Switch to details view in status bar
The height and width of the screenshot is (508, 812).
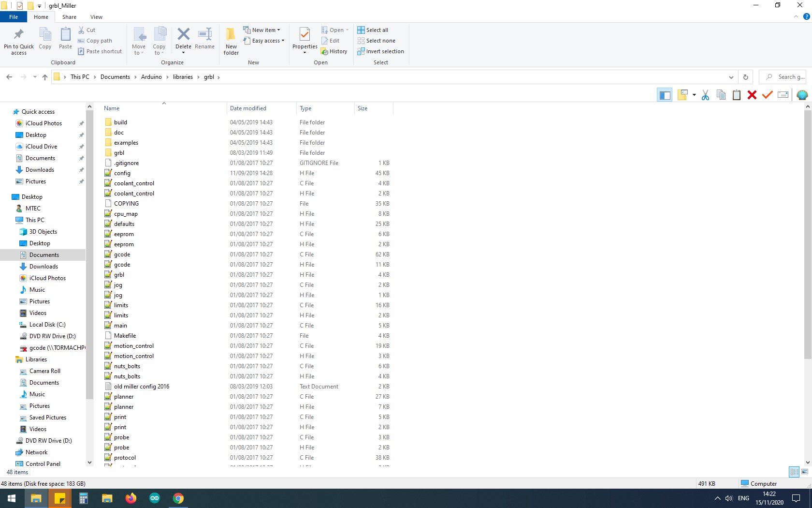click(x=794, y=472)
